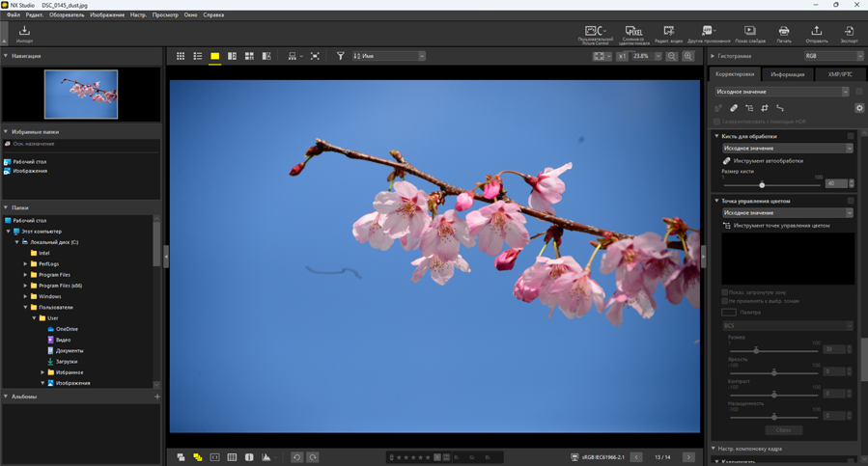
Task: Click the brush size slider handle
Action: coord(762,184)
